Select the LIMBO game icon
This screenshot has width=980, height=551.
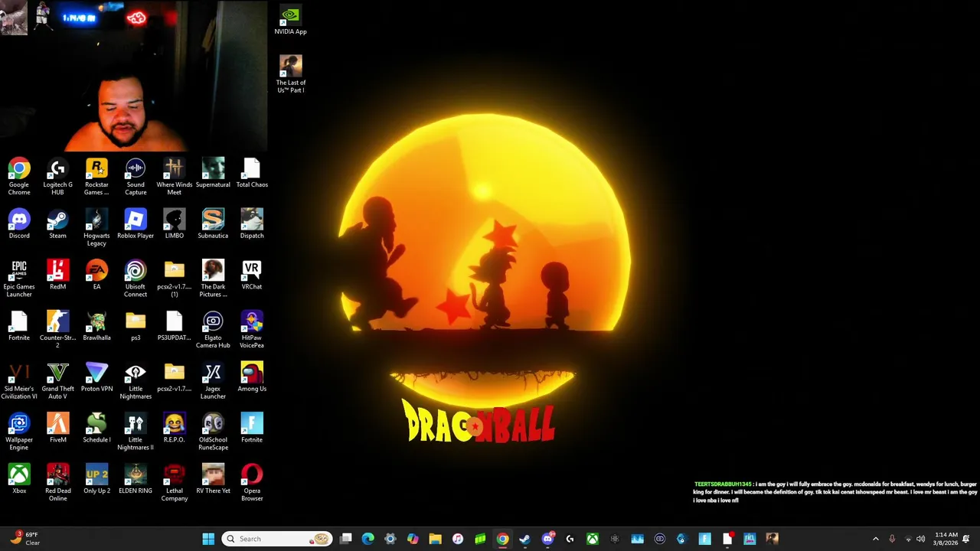[175, 224]
